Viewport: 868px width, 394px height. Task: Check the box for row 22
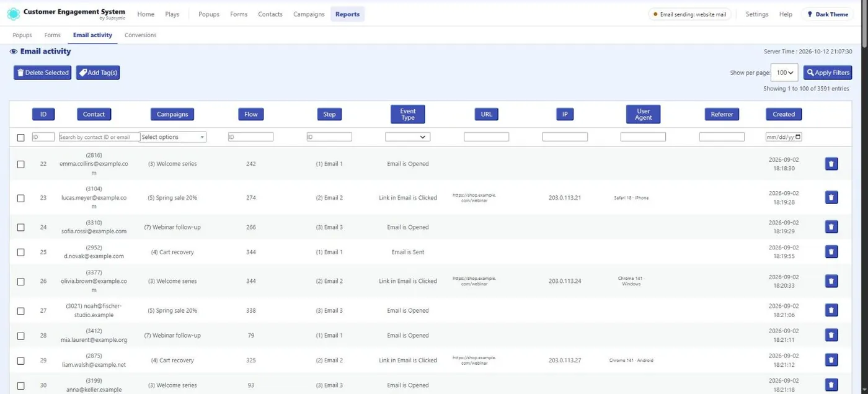pos(20,164)
